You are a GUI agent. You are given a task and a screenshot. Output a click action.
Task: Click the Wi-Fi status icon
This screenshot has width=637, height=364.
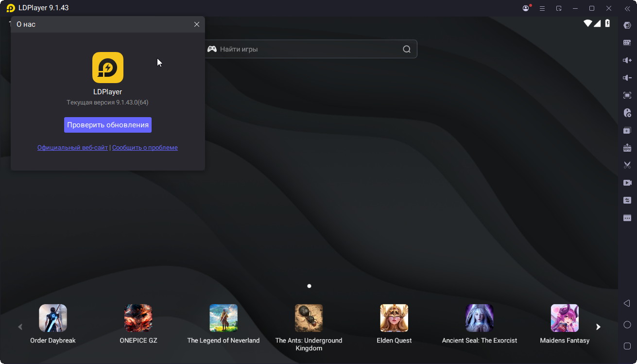pyautogui.click(x=588, y=23)
